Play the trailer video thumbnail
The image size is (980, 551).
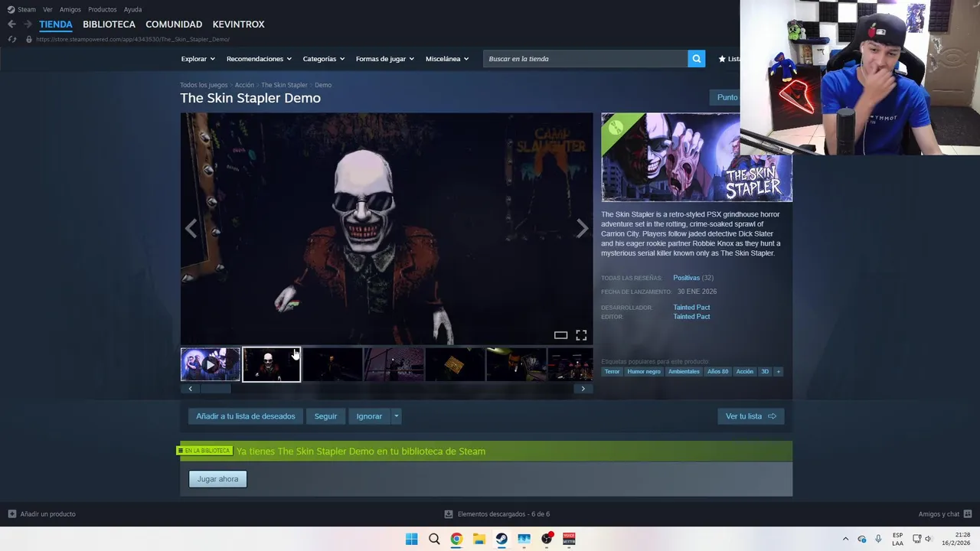click(210, 365)
